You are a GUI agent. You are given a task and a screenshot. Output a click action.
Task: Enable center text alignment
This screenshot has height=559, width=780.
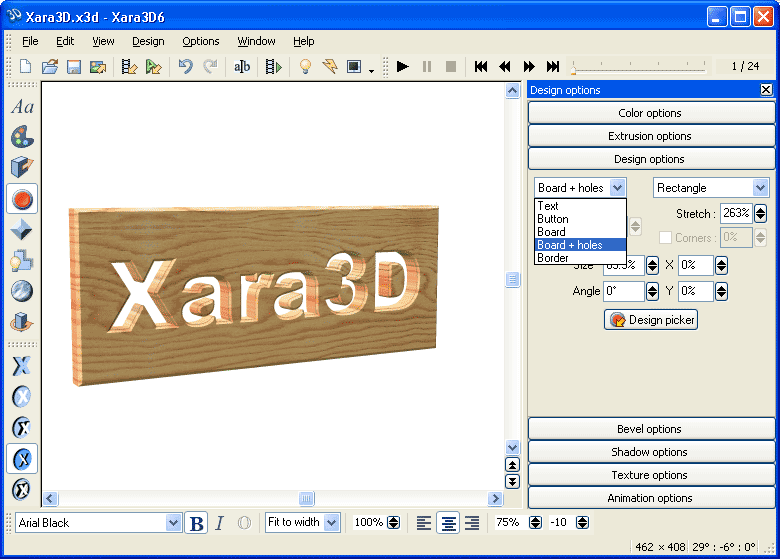click(449, 523)
